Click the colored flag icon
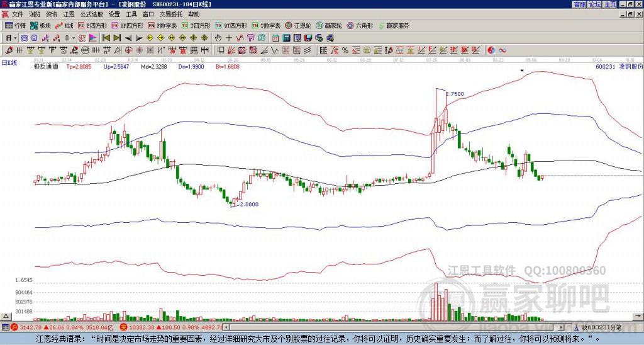This screenshot has width=644, height=345. tap(93, 38)
